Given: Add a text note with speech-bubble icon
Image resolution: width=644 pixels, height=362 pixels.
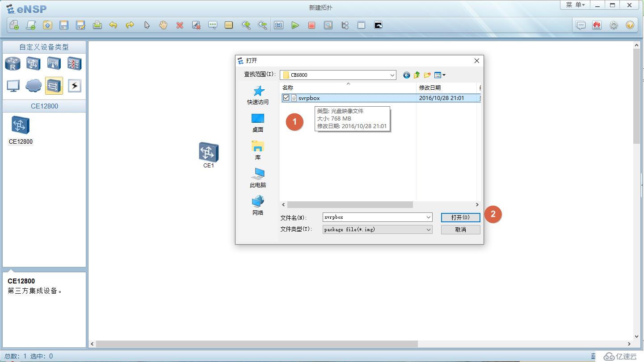Looking at the screenshot, I should 213,25.
